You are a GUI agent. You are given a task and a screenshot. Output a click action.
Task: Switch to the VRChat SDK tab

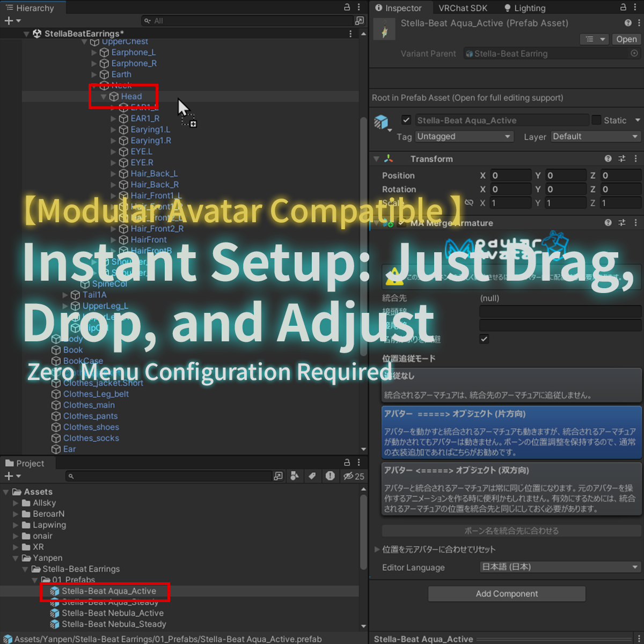tap(463, 8)
